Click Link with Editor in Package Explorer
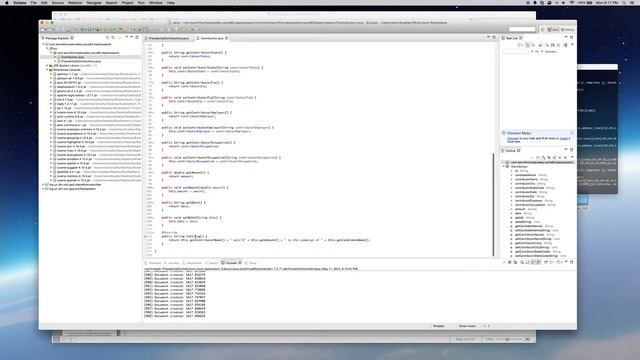 pos(113,38)
